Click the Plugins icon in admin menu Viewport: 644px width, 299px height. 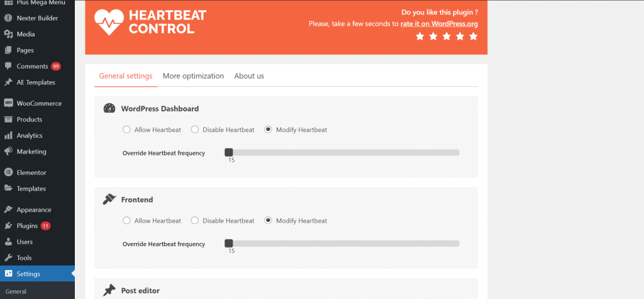pyautogui.click(x=8, y=226)
